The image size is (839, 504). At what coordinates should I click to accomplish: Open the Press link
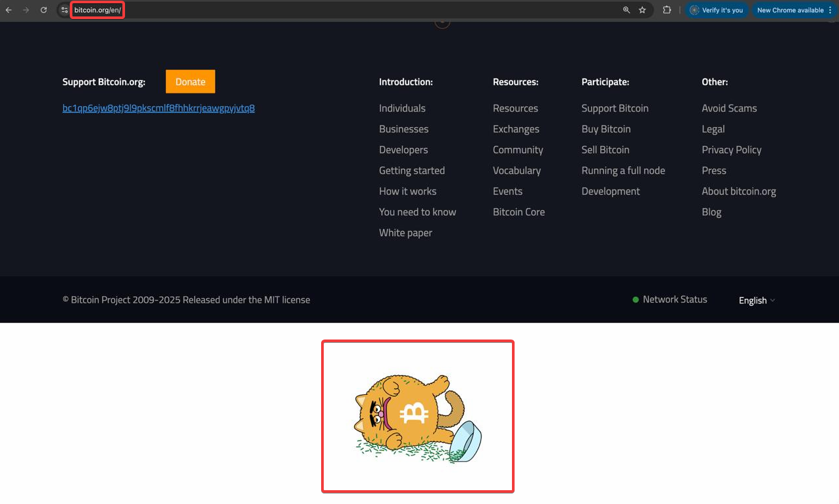(x=714, y=170)
